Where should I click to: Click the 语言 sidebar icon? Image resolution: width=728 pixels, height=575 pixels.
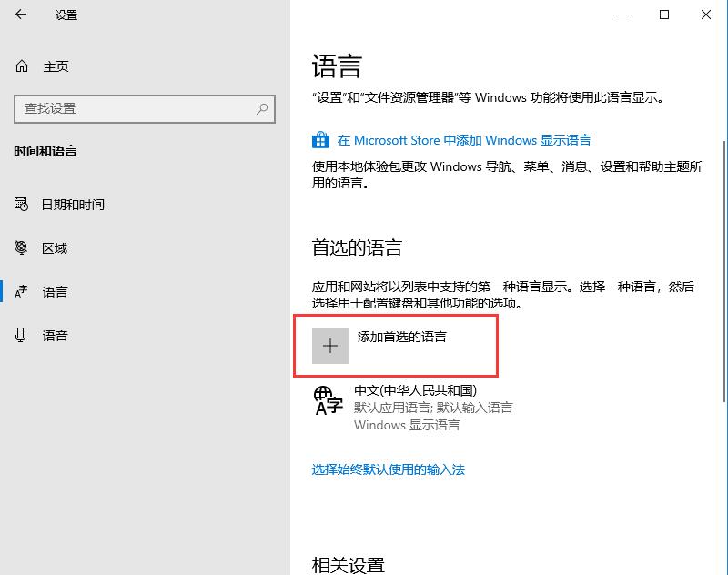click(22, 291)
